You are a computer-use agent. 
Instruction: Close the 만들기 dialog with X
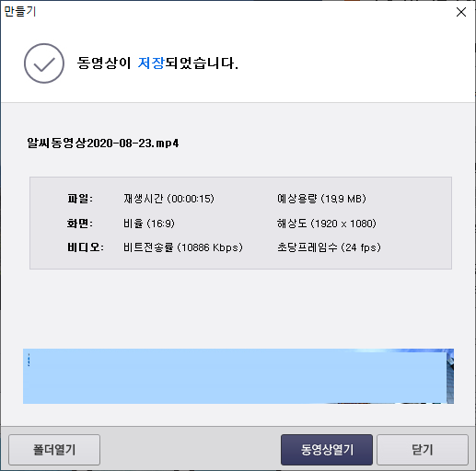[x=461, y=12]
